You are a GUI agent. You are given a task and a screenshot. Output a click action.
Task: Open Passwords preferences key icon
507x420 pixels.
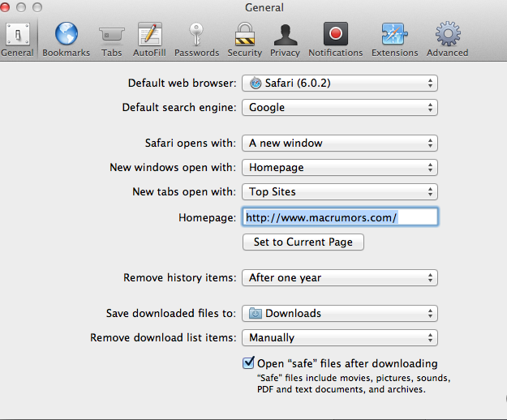[x=196, y=34]
